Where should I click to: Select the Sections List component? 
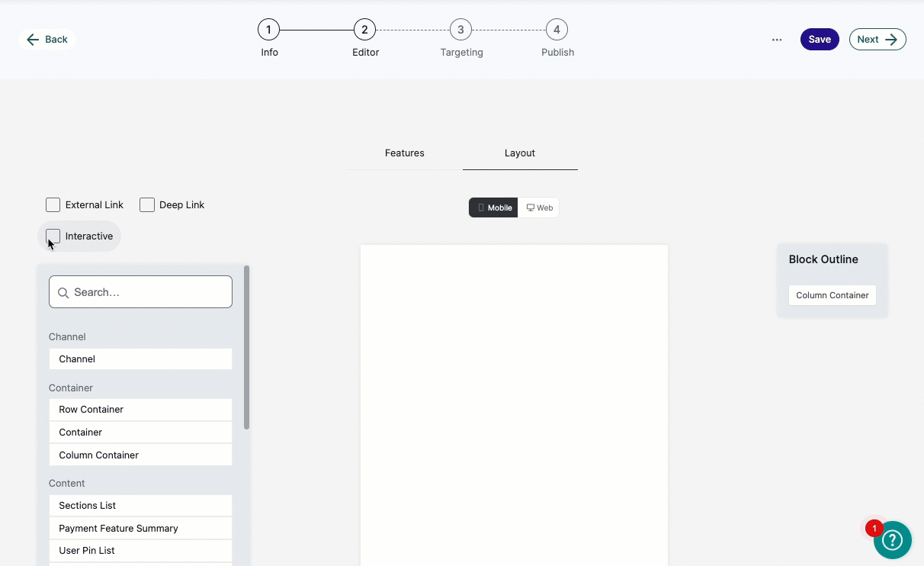(140, 505)
